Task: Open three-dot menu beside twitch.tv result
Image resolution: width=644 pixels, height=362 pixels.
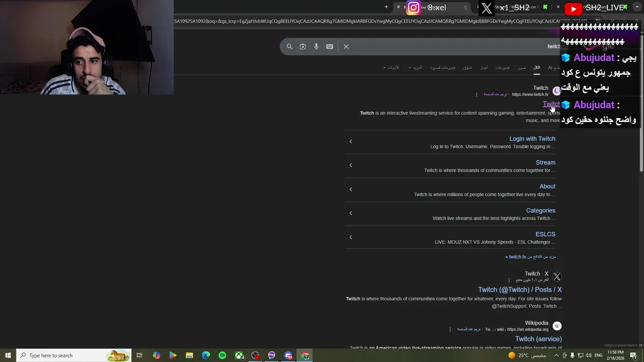Action: click(x=476, y=95)
